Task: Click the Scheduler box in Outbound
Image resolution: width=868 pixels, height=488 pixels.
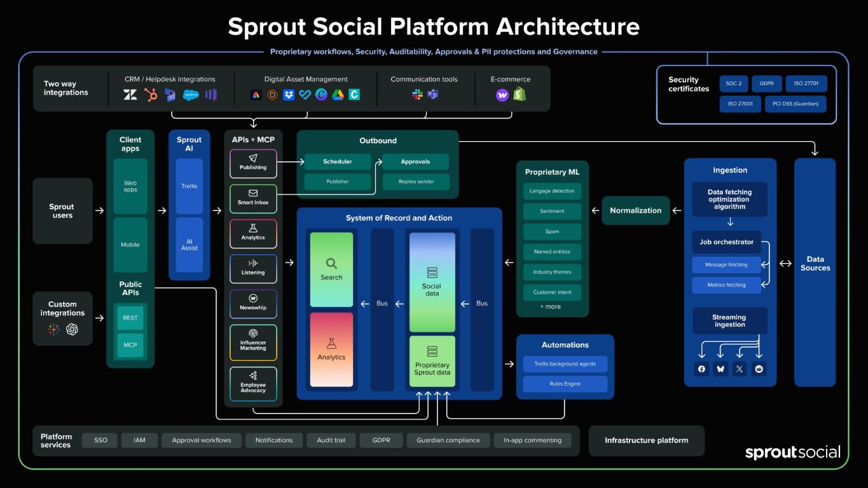Action: [x=337, y=161]
